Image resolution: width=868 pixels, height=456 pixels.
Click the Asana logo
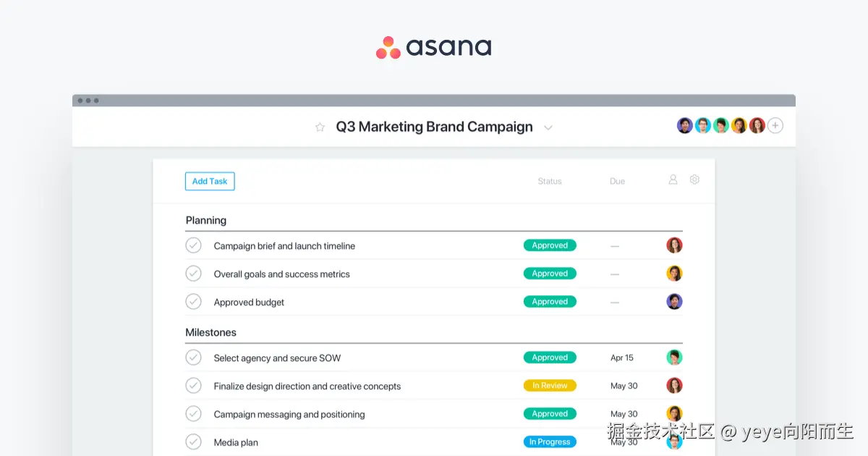click(x=433, y=47)
